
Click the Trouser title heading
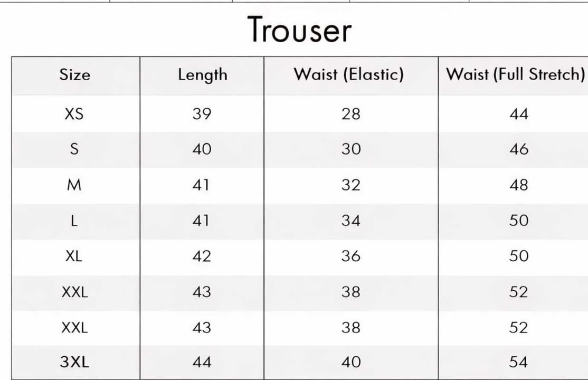point(299,30)
